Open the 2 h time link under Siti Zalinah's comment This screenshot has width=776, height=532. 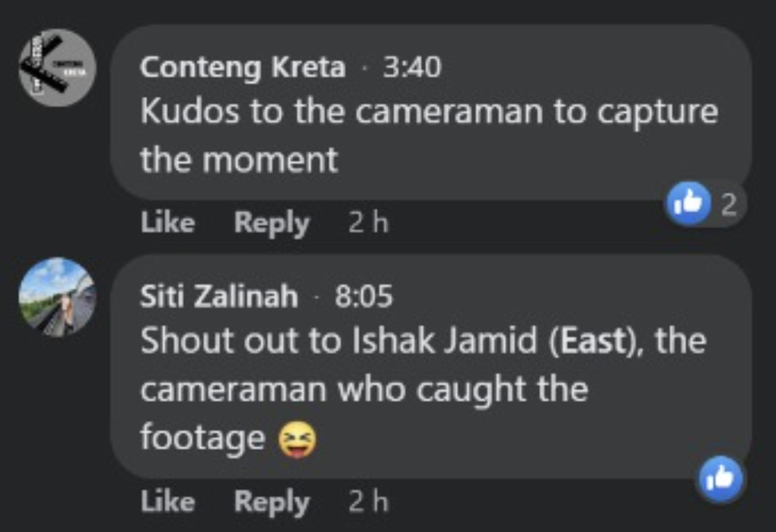[x=368, y=501]
